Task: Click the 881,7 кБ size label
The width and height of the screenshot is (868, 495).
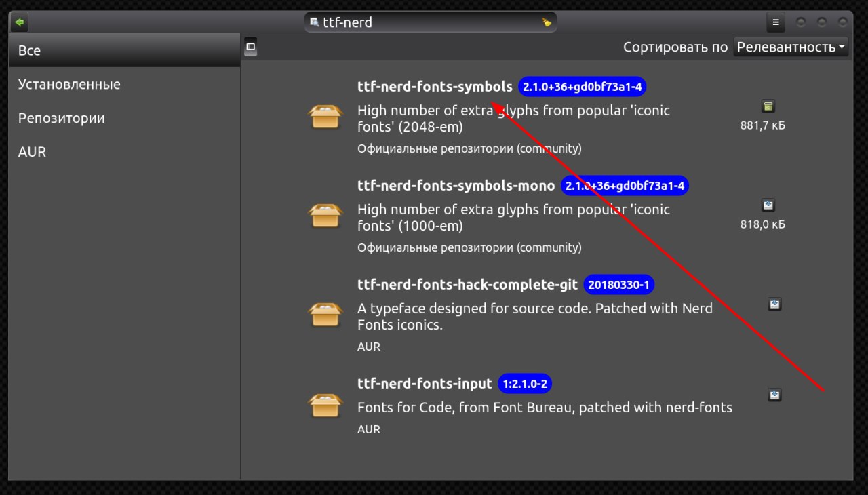Action: [x=763, y=125]
